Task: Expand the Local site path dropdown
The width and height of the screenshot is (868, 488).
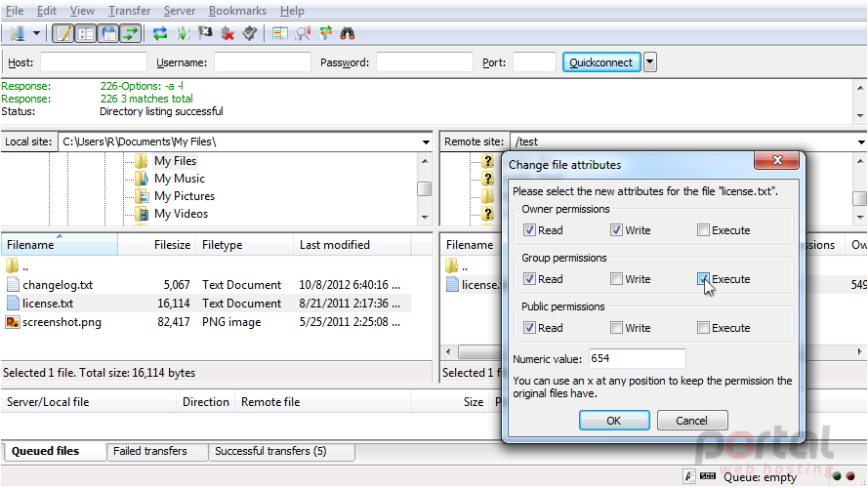Action: point(426,142)
